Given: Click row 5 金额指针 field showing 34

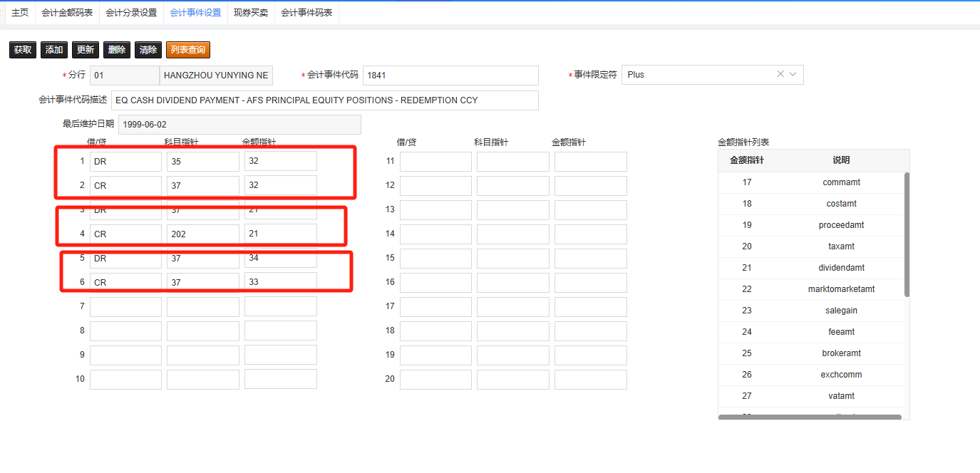Looking at the screenshot, I should pos(281,258).
